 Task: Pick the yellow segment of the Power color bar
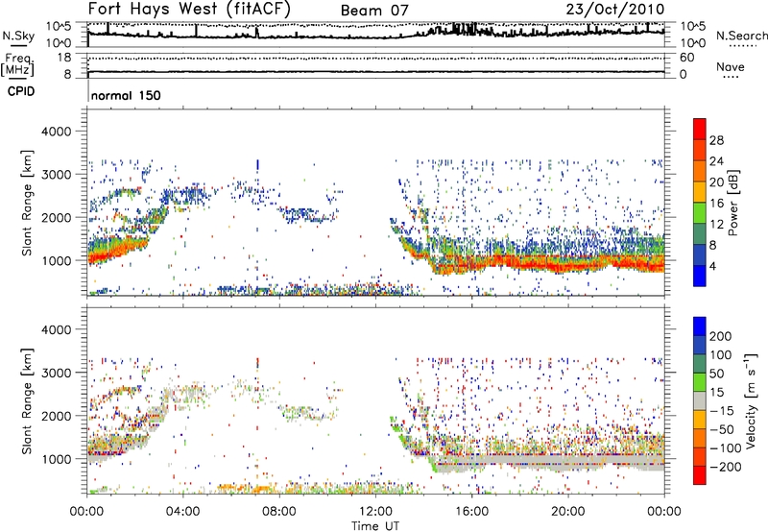700,192
